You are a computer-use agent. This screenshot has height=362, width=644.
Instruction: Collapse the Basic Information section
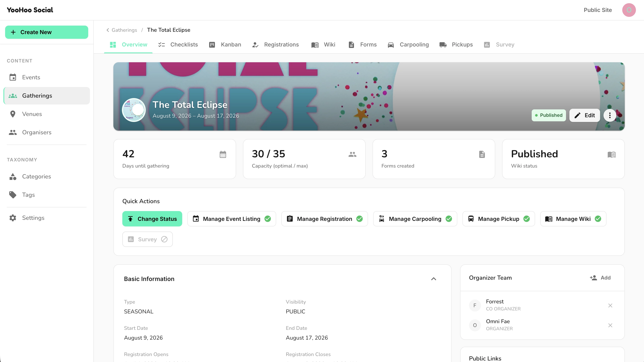click(x=433, y=279)
